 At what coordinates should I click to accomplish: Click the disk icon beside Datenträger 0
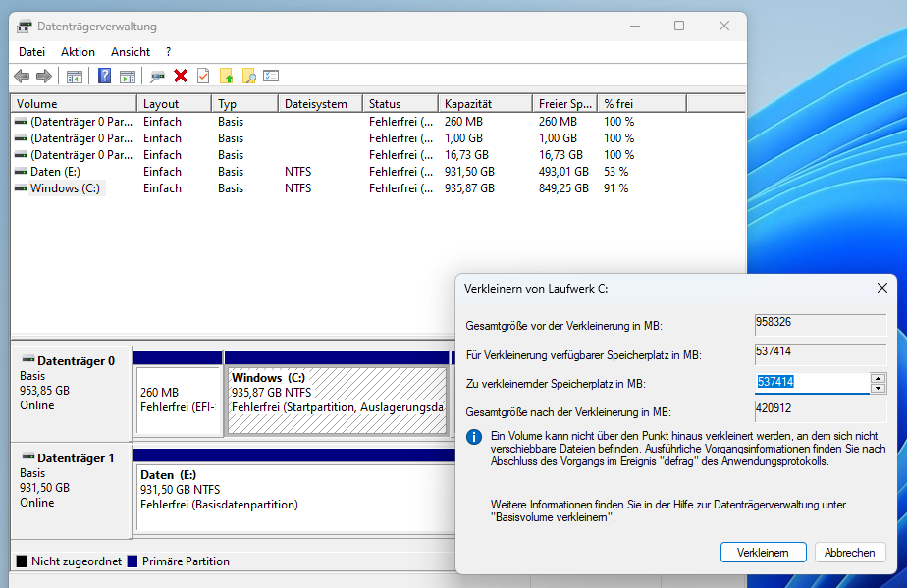pos(28,360)
